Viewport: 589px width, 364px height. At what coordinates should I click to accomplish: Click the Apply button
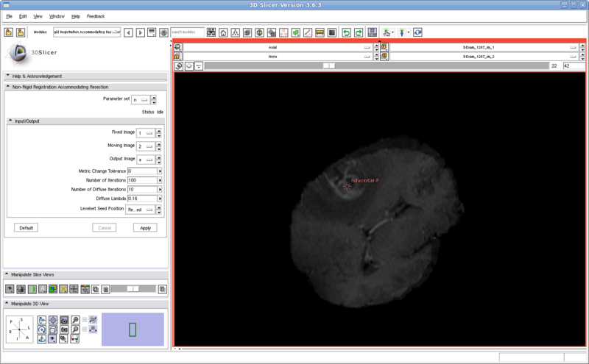(145, 228)
